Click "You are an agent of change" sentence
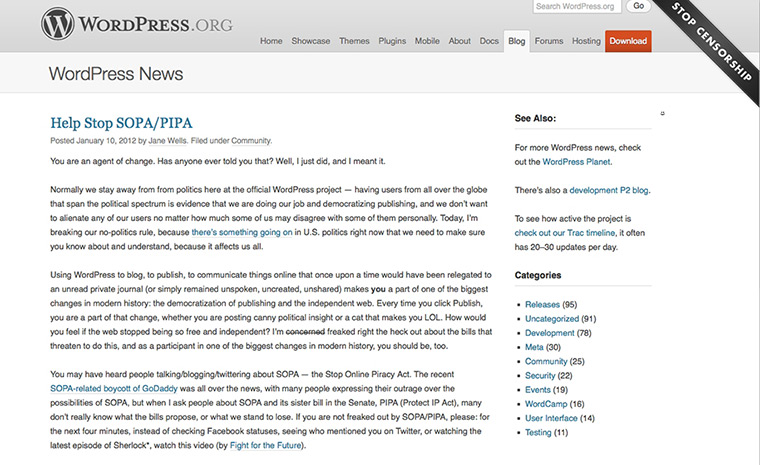 click(103, 161)
